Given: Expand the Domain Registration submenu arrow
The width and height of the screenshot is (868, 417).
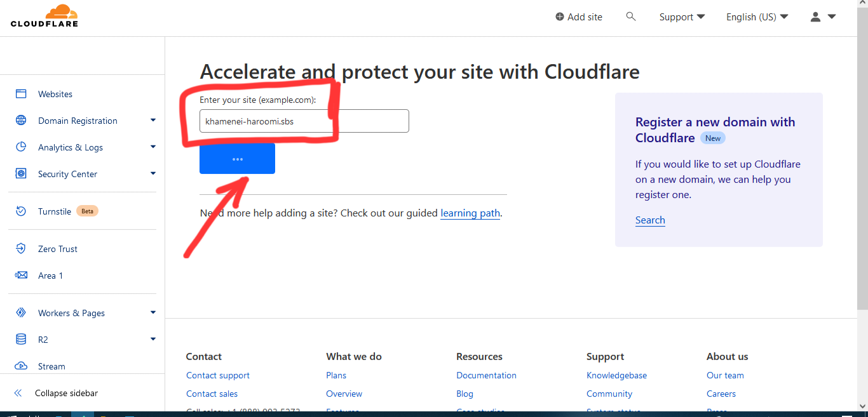Looking at the screenshot, I should click(x=153, y=121).
